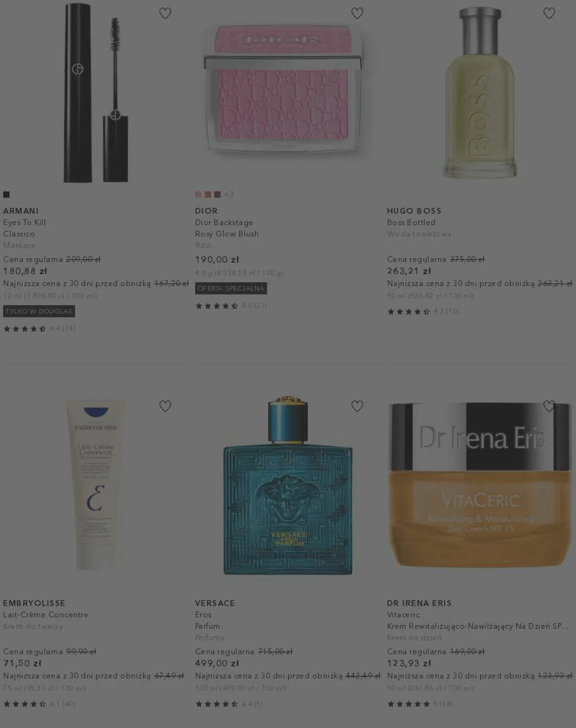Open the Dr Irena Eris Vitaceric jar image
The image size is (576, 728).
pos(480,484)
